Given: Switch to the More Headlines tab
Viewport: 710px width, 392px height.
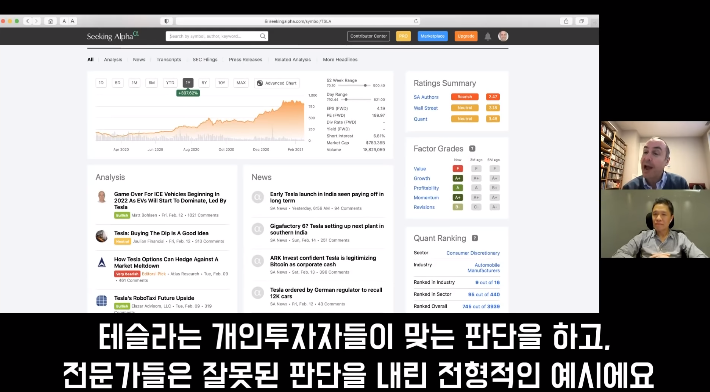Looking at the screenshot, I should pyautogui.click(x=340, y=59).
